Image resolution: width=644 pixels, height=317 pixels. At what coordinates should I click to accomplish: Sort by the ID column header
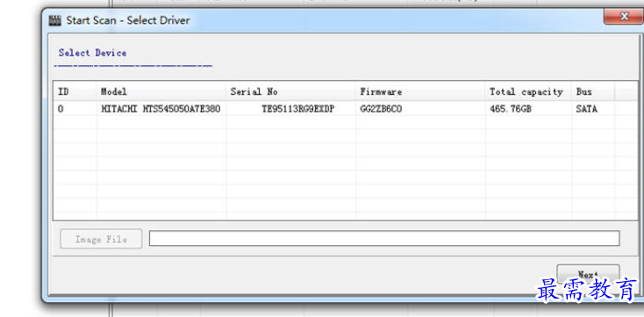pos(75,91)
